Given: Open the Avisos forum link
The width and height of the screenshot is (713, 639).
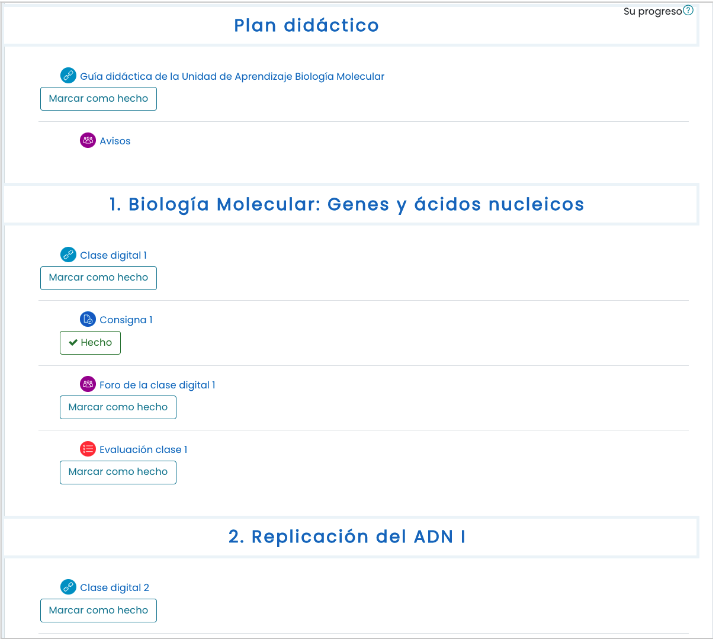Looking at the screenshot, I should click(x=115, y=141).
